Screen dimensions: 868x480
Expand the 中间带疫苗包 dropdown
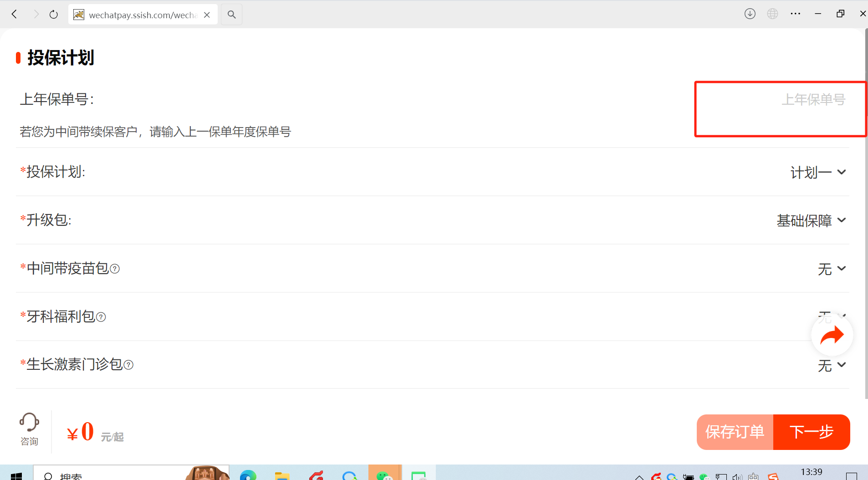click(832, 269)
